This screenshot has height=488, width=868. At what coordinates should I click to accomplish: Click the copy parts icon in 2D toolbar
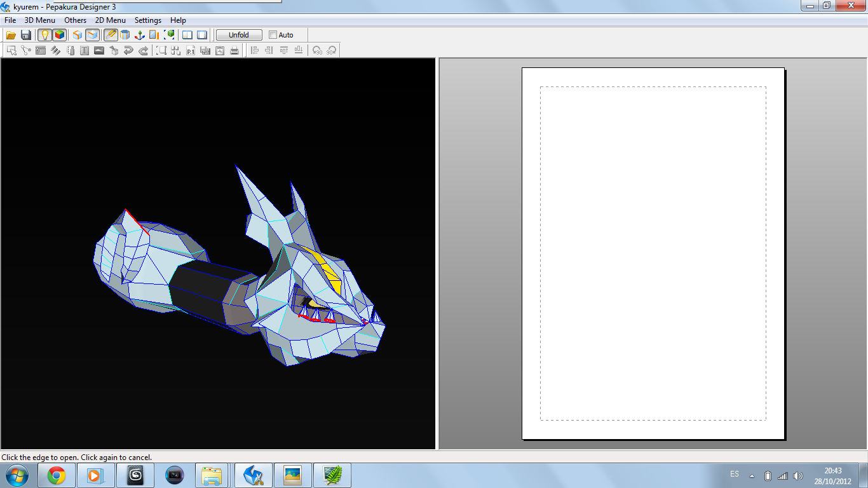[205, 50]
